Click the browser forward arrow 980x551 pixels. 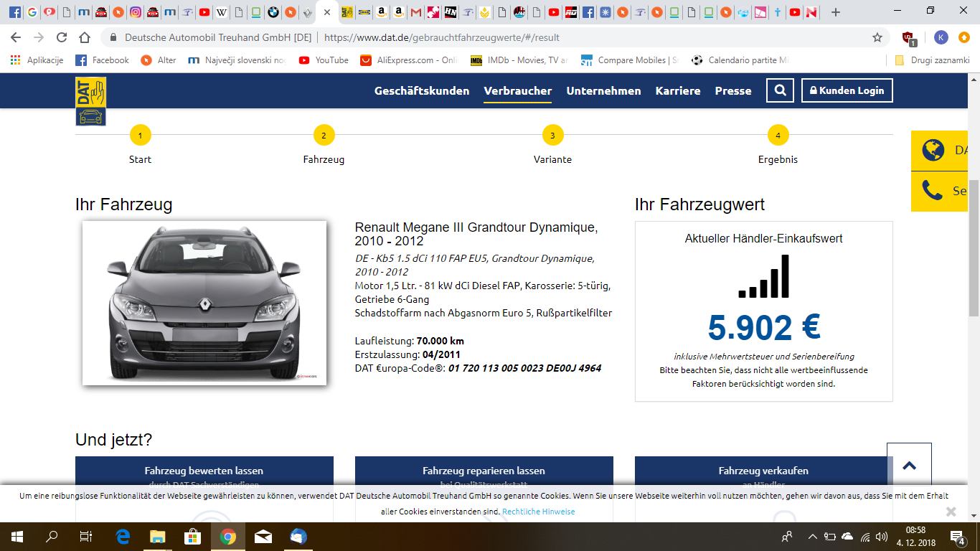(x=39, y=37)
